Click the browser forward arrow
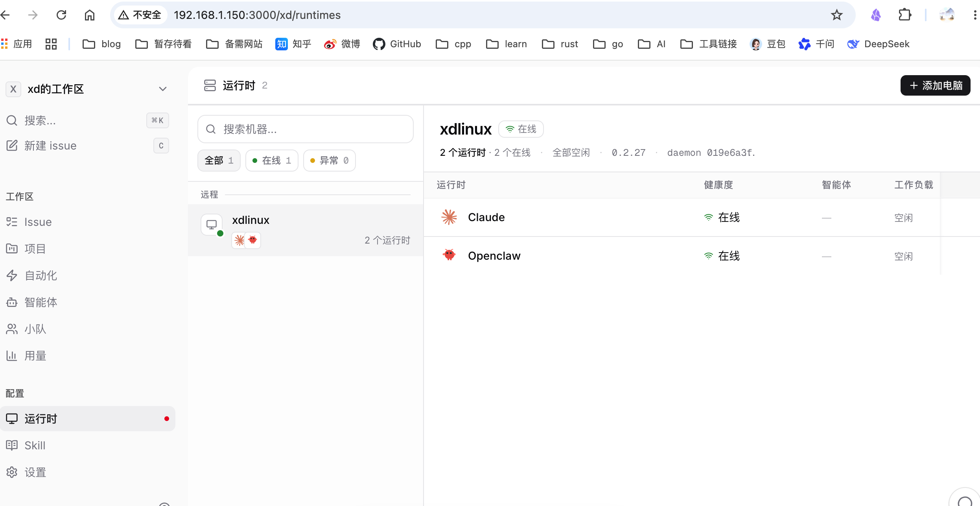 pyautogui.click(x=33, y=15)
